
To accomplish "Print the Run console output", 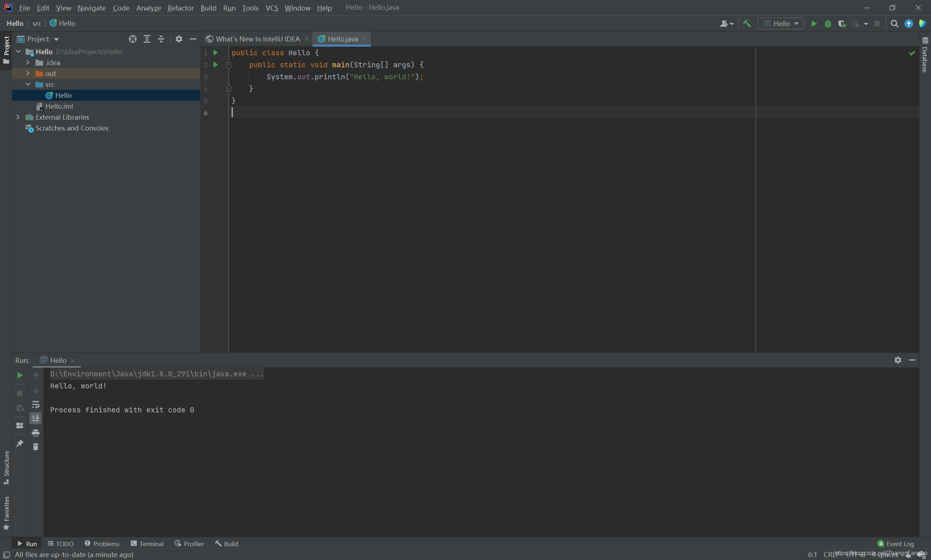I will pyautogui.click(x=36, y=432).
